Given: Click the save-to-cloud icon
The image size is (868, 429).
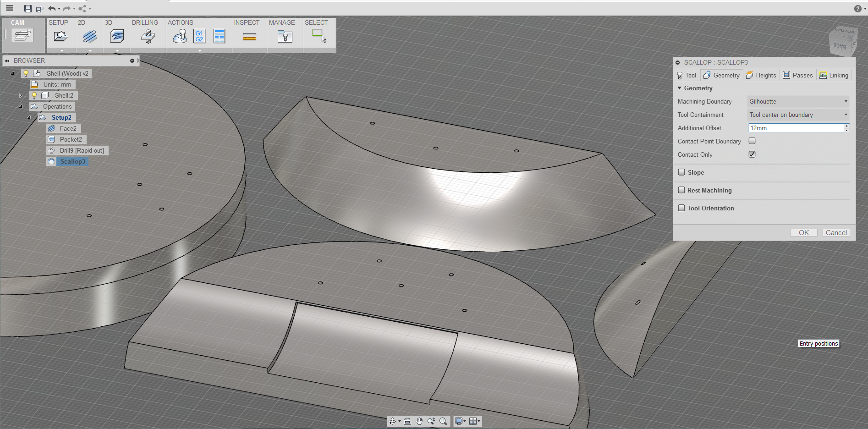Looking at the screenshot, I should point(39,9).
